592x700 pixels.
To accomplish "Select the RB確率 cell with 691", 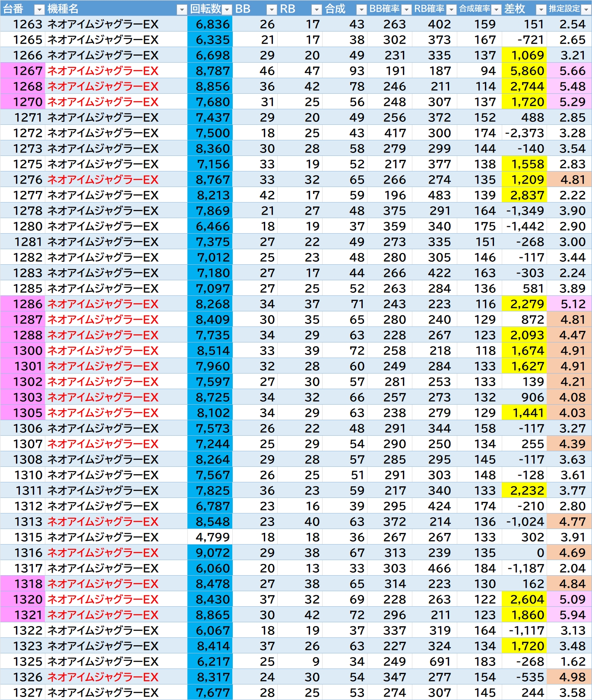I will (435, 662).
